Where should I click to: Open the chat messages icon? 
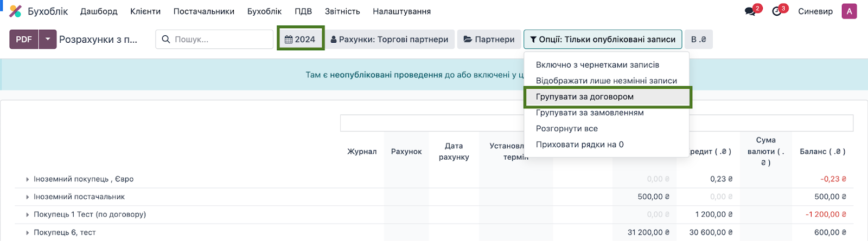(x=750, y=11)
